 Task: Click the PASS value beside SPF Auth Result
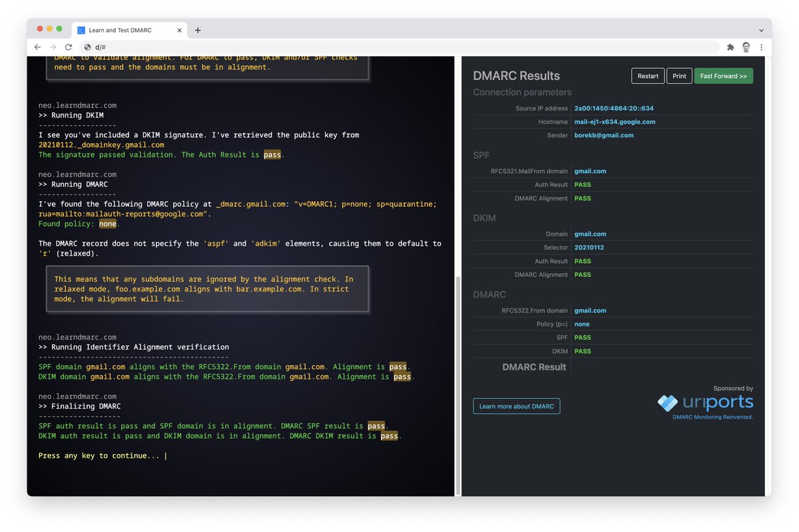point(583,185)
